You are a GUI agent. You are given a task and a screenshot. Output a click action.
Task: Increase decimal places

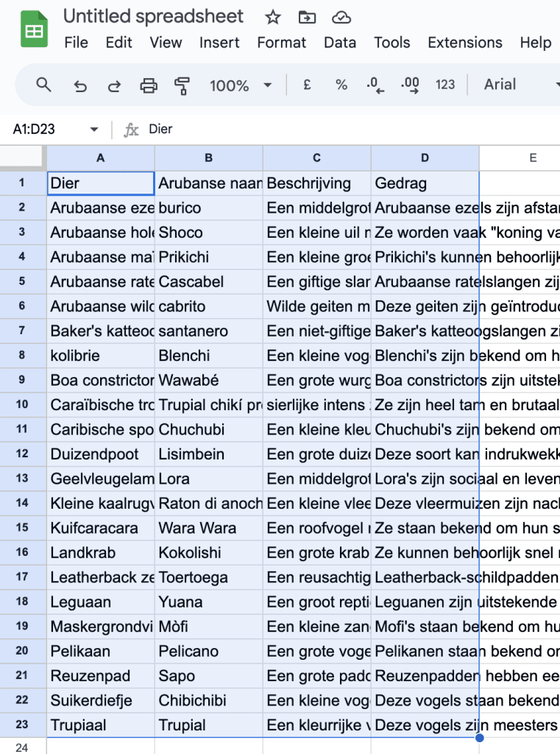coord(410,85)
